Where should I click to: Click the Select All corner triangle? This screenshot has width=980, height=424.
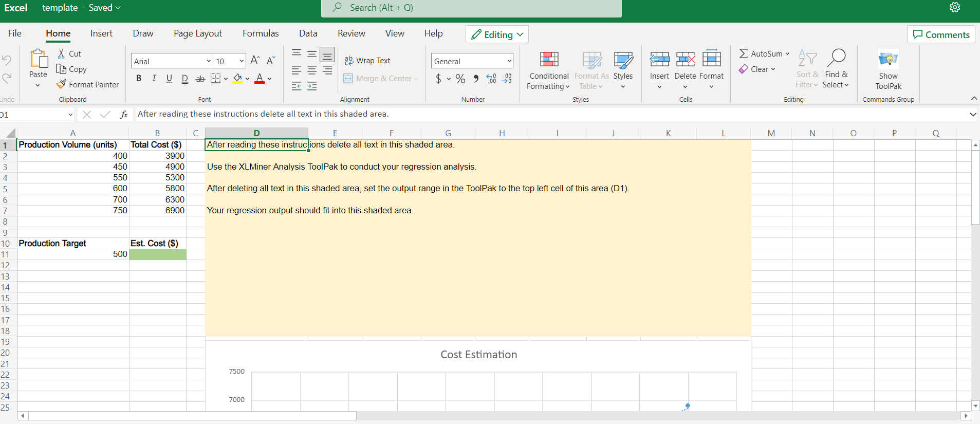(10, 133)
